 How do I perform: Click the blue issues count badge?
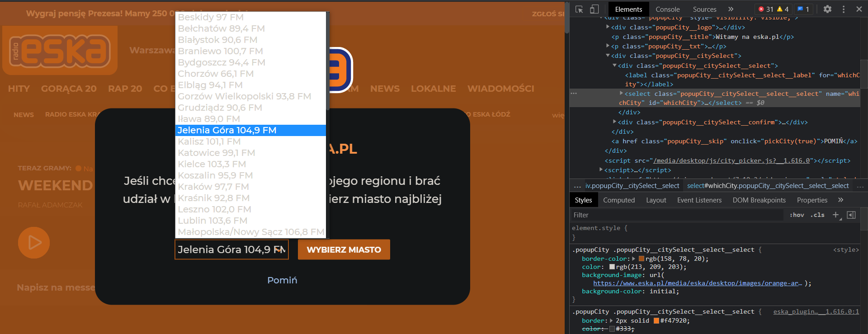pos(803,9)
